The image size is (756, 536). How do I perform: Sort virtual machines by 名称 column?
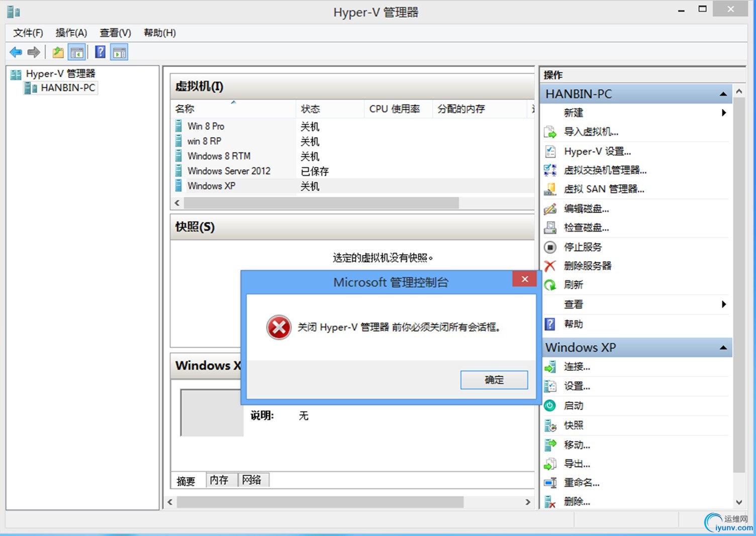coord(233,109)
